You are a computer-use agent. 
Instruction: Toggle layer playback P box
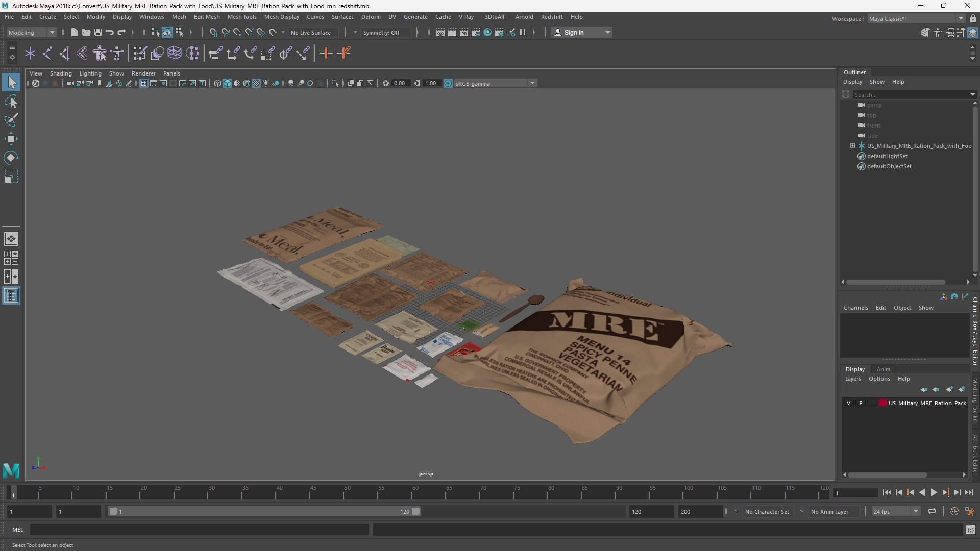tap(861, 403)
